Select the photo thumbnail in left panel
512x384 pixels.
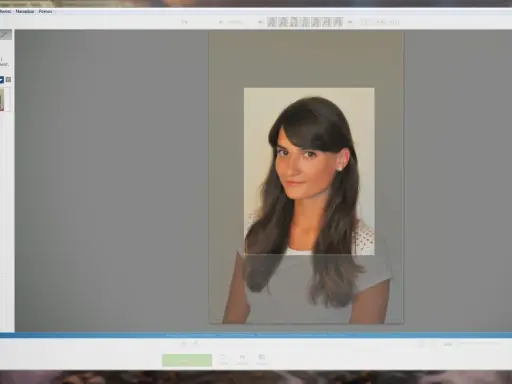tap(2, 99)
